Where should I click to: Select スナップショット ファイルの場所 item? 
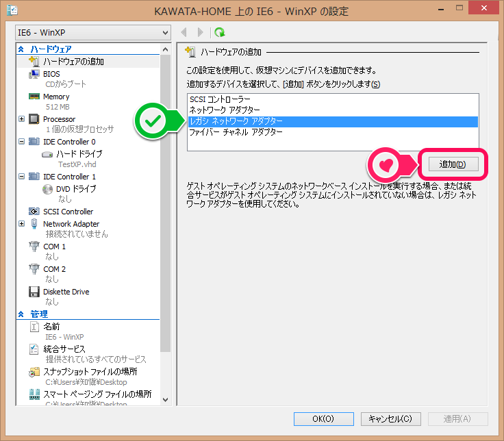[x=90, y=372]
